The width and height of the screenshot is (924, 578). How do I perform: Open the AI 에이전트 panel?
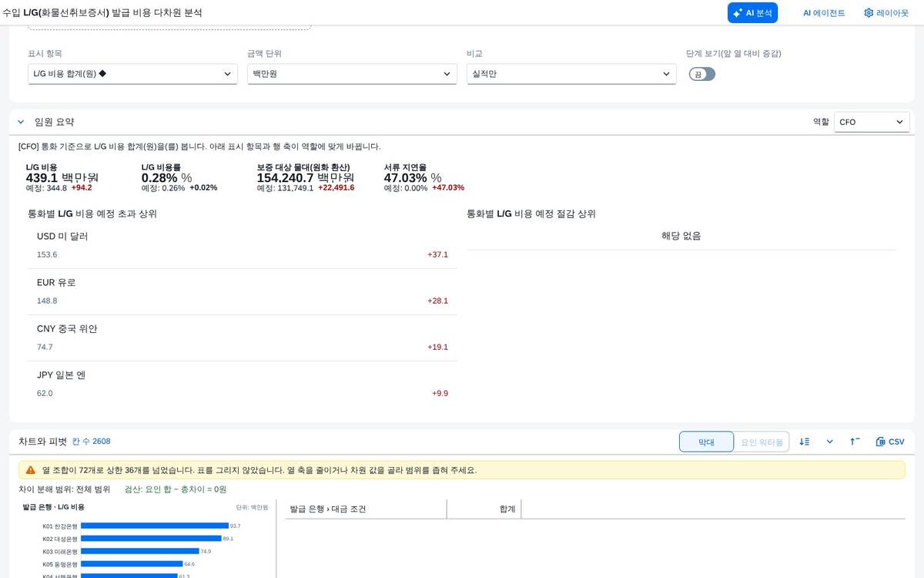[824, 12]
